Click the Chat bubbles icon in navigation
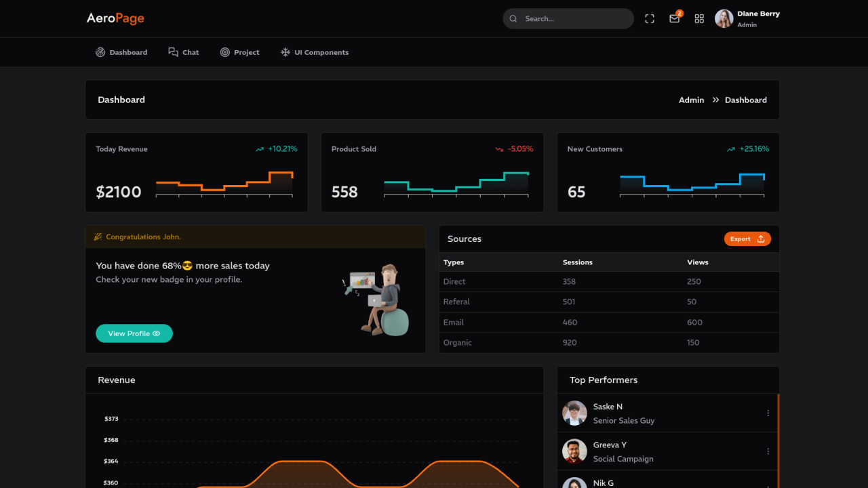868x488 pixels. coord(174,52)
